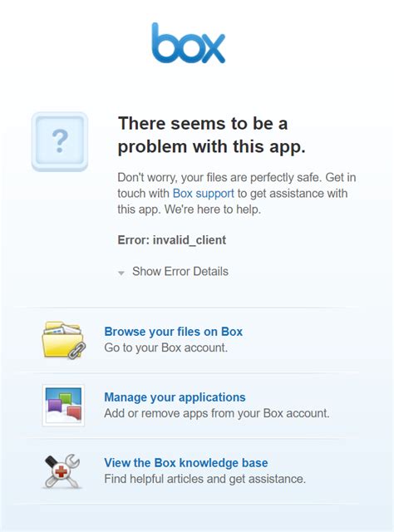Click the question mark icon
The height and width of the screenshot is (532, 394).
(x=60, y=141)
